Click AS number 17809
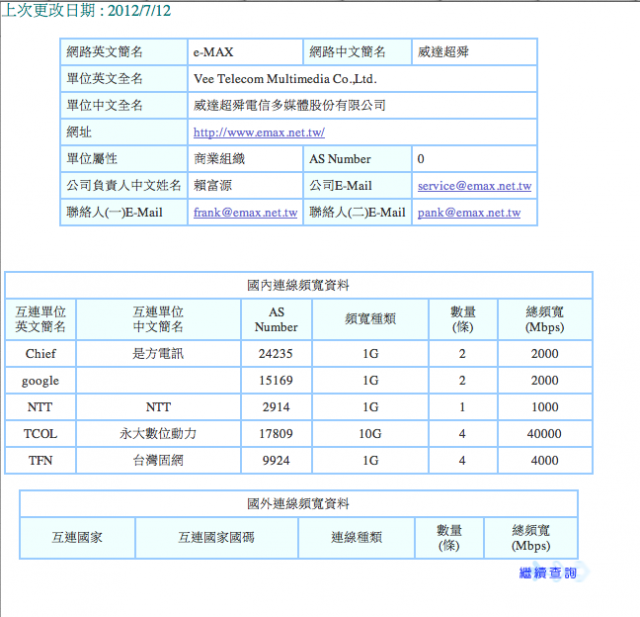The image size is (640, 617). tap(276, 433)
